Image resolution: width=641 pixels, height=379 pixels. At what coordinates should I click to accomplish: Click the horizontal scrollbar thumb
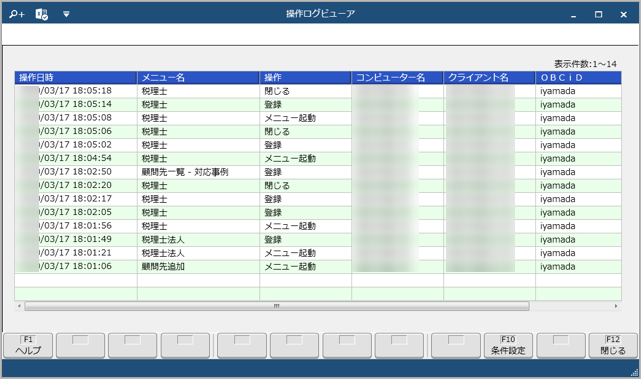[277, 306]
